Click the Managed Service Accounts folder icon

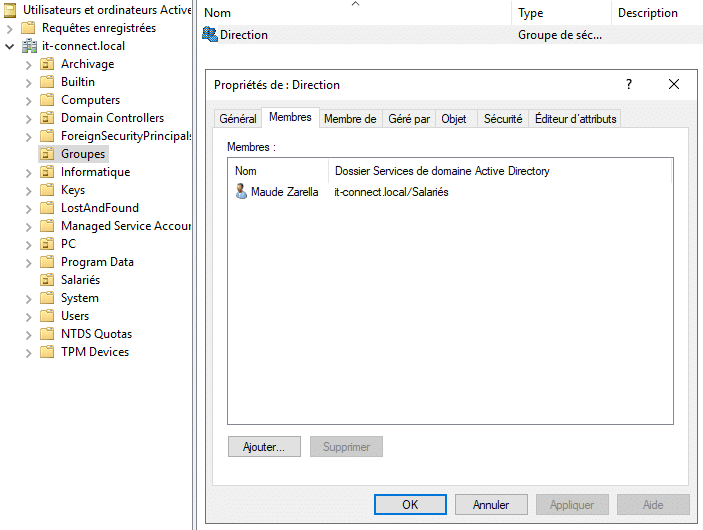(x=47, y=226)
